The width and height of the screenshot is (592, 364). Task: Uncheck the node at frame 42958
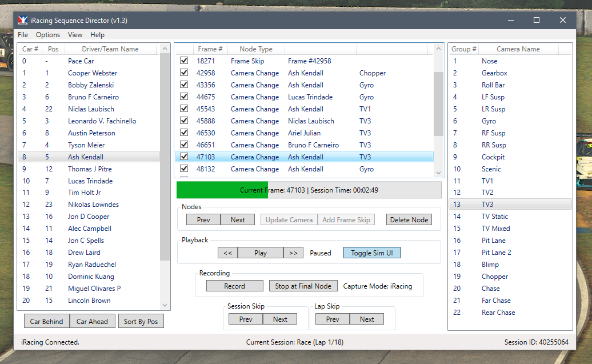pos(184,73)
